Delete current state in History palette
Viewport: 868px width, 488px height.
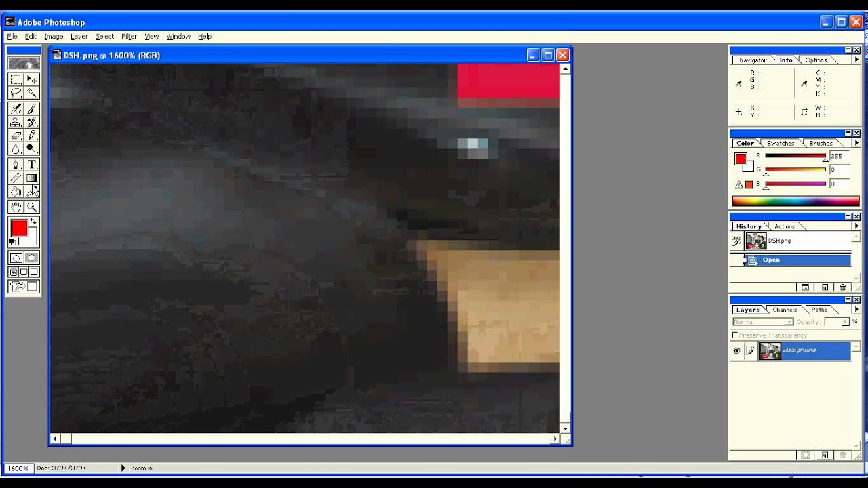[x=843, y=287]
